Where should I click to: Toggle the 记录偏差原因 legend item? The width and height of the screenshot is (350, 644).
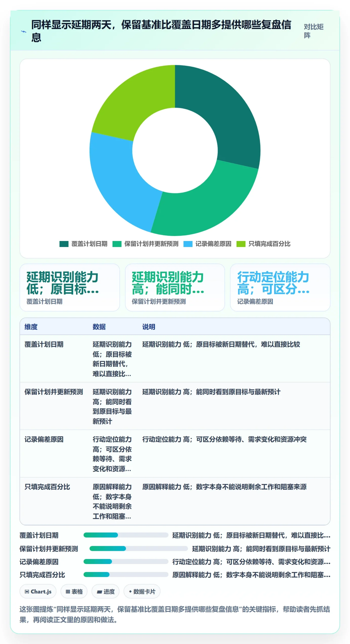207,244
